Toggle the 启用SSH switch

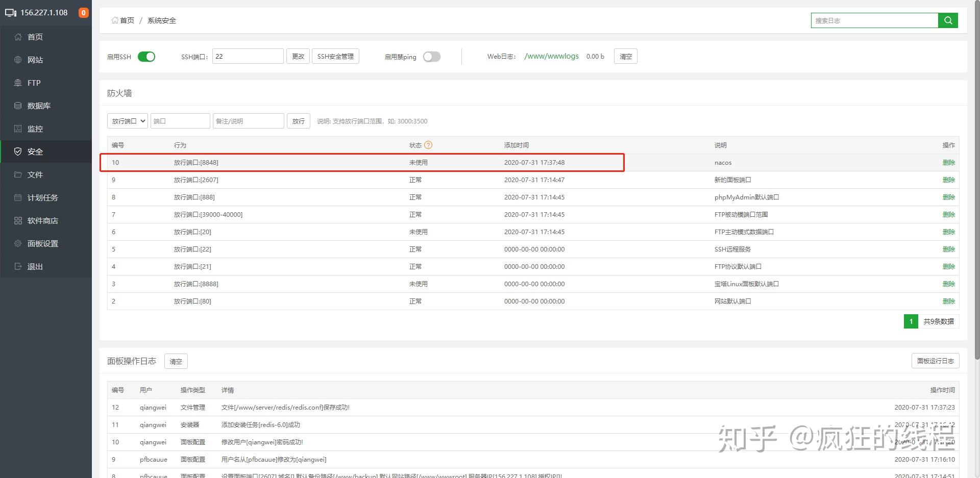146,57
